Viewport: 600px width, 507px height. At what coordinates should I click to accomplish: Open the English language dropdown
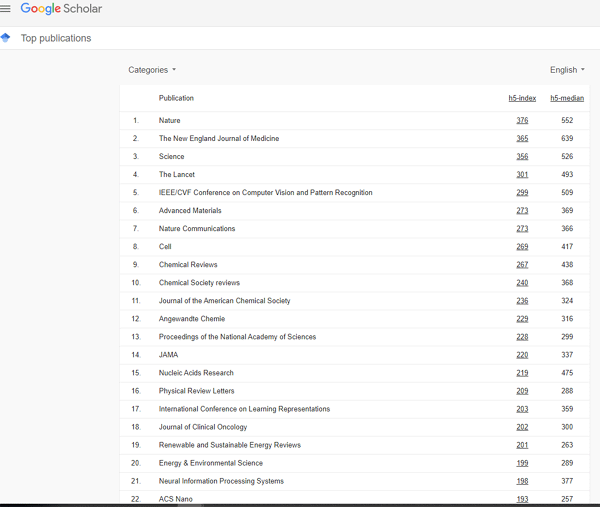tap(567, 70)
